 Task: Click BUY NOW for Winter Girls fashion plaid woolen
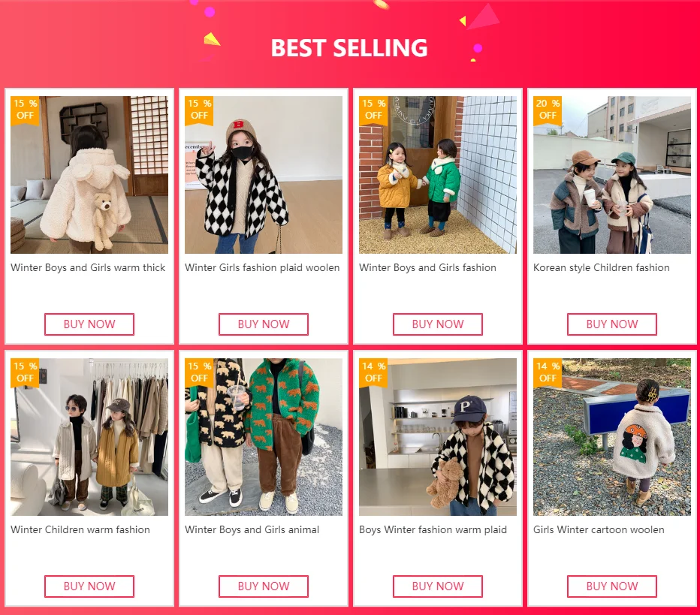tap(264, 324)
